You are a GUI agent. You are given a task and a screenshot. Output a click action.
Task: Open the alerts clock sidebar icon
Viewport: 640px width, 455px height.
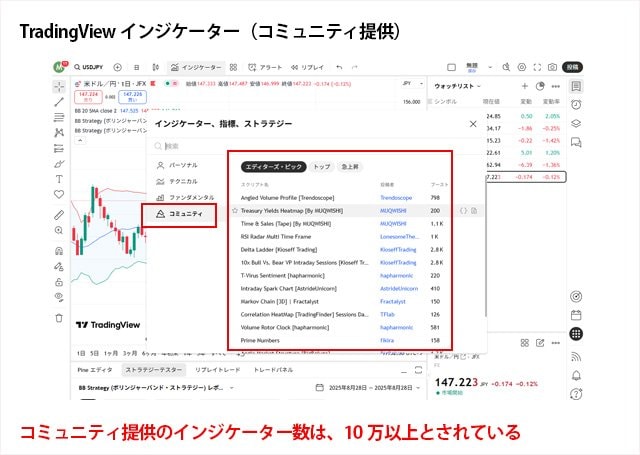coord(576,105)
